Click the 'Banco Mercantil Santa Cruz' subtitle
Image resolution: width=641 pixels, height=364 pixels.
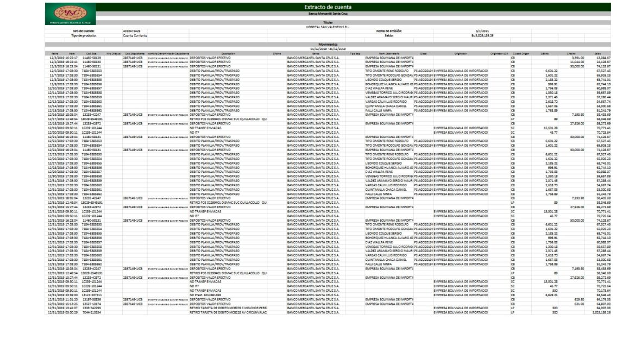328,14
